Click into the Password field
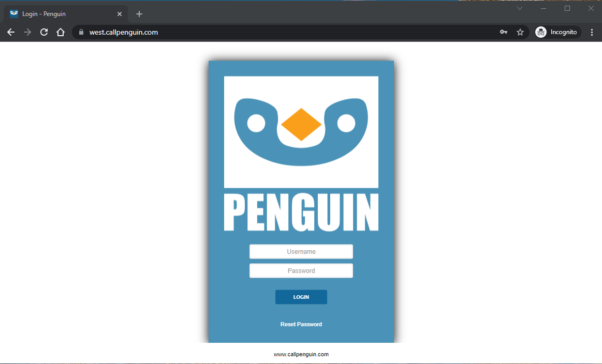The width and height of the screenshot is (602, 364). [301, 271]
